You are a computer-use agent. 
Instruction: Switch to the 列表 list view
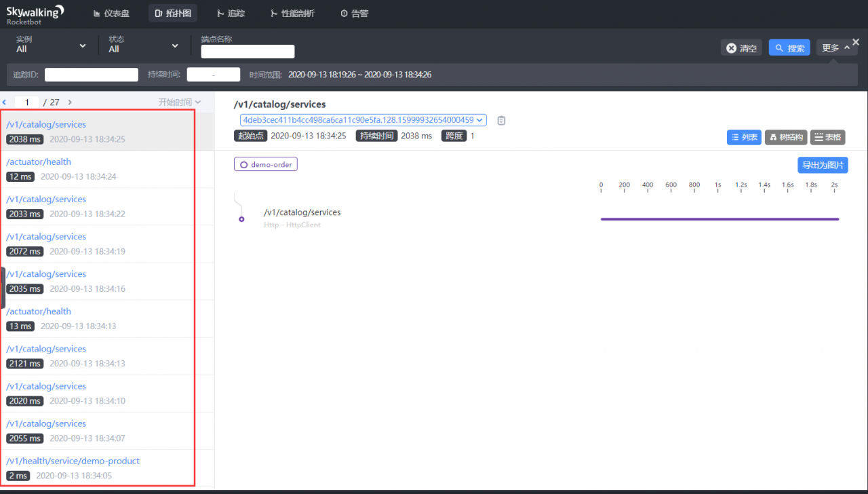coord(744,137)
